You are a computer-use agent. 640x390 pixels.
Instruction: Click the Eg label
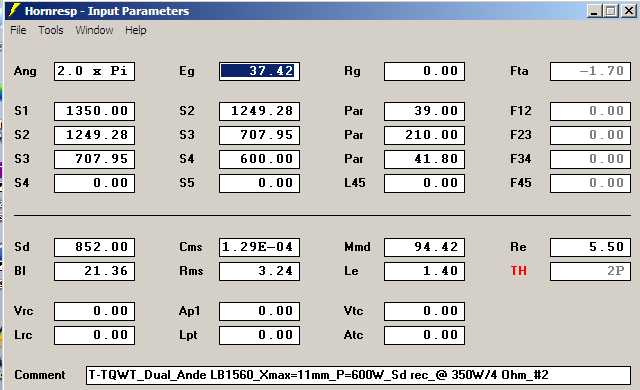pos(187,71)
